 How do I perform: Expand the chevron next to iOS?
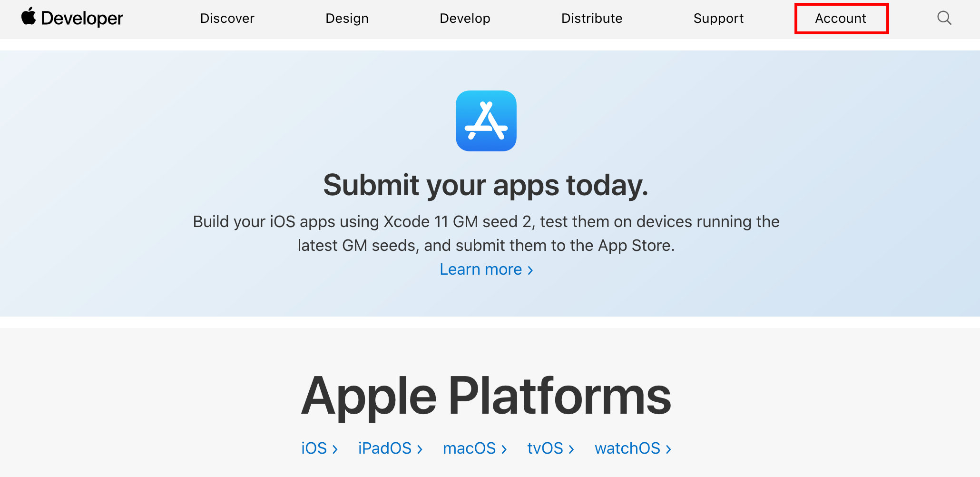(x=334, y=448)
